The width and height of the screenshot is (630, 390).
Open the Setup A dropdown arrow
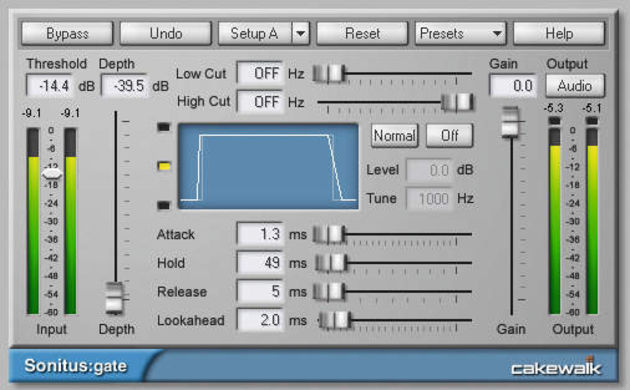pyautogui.click(x=301, y=33)
